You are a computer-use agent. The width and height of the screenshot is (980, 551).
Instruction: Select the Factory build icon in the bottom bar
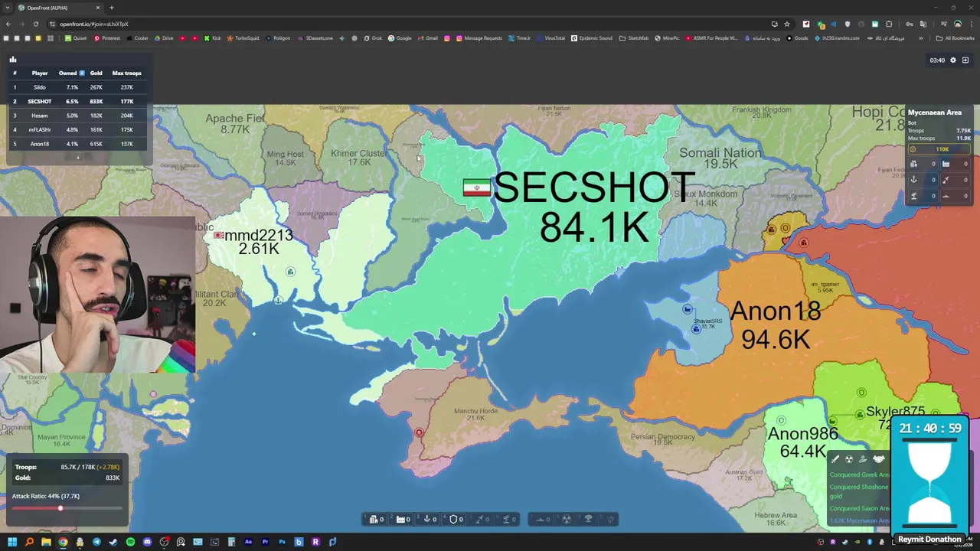tap(400, 519)
